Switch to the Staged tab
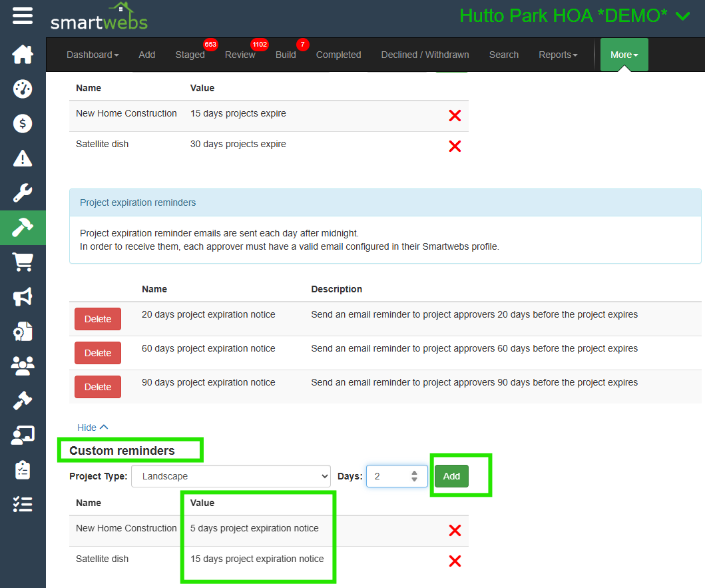The height and width of the screenshot is (588, 705). tap(190, 55)
